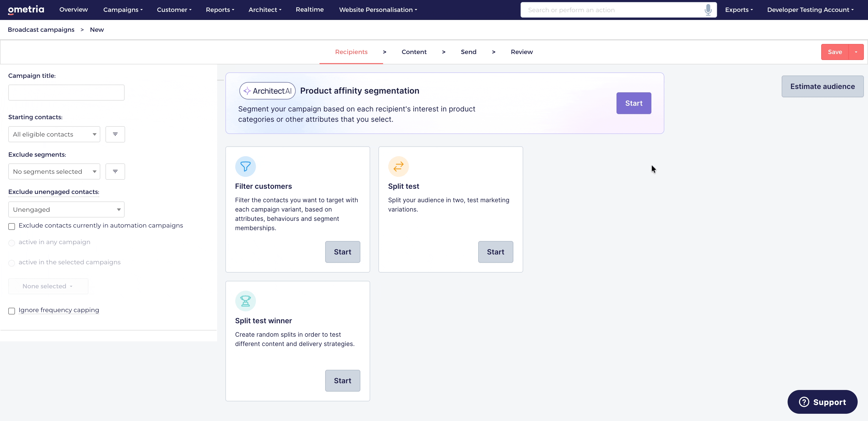
Task: Click the microphone icon in the search bar
Action: tap(708, 10)
